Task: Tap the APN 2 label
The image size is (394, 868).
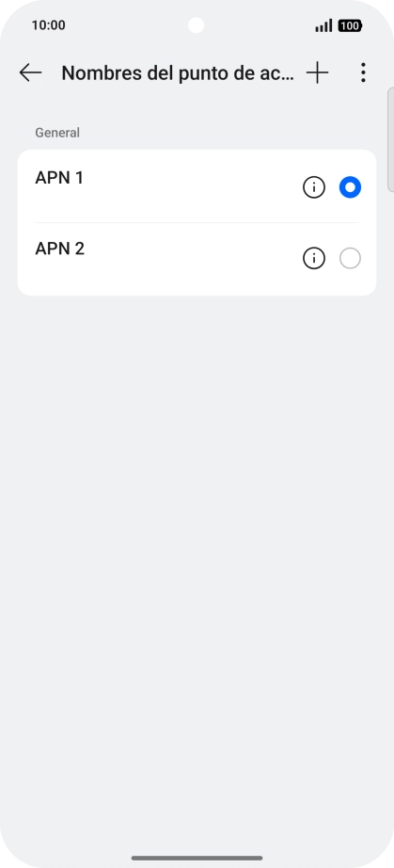Action: (59, 249)
